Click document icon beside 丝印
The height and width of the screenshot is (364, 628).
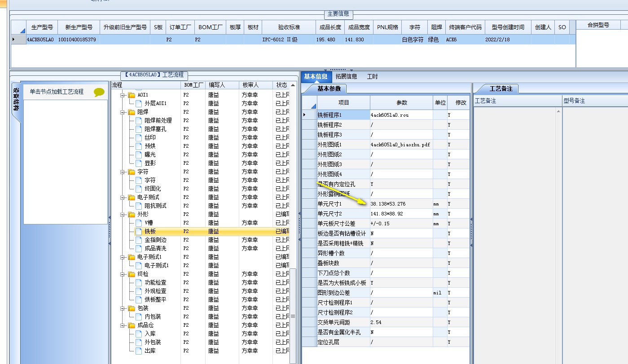tap(139, 137)
